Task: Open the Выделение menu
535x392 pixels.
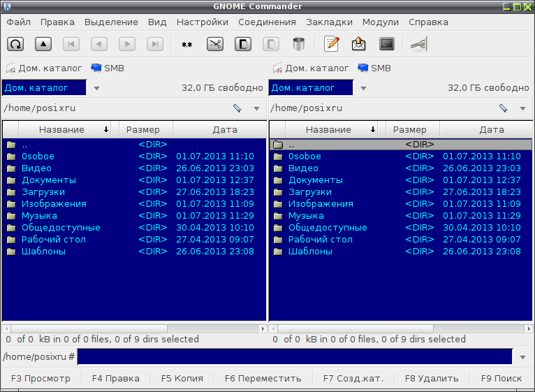Action: click(111, 22)
